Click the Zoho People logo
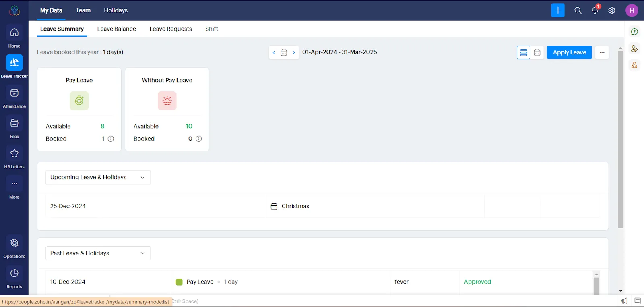Image resolution: width=644 pixels, height=307 pixels. pyautogui.click(x=14, y=10)
